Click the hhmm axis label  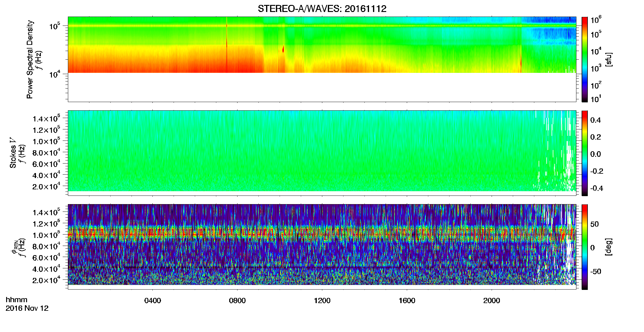tap(17, 300)
